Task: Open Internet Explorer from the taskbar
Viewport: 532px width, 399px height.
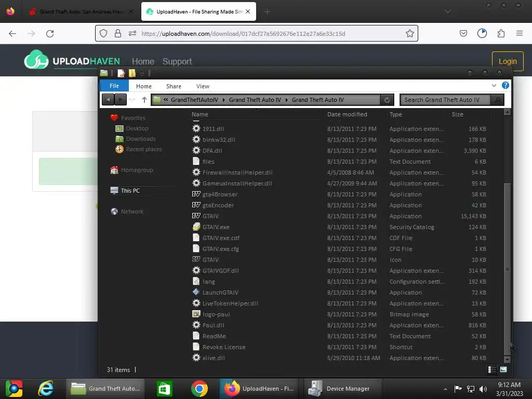Action: (x=46, y=389)
